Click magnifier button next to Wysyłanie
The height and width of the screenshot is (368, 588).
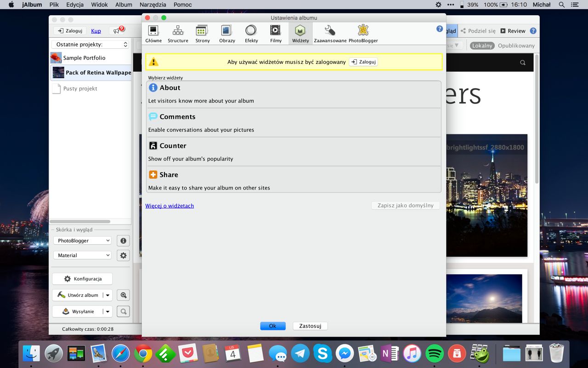coord(123,312)
